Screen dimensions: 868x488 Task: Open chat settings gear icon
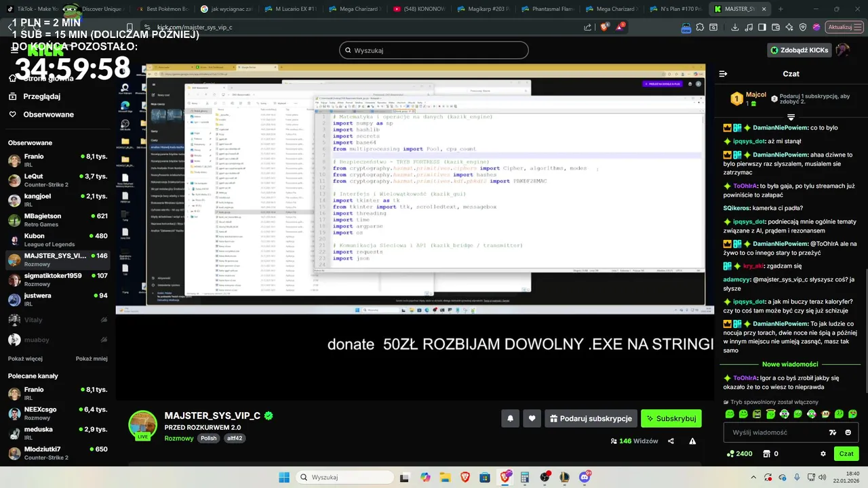pyautogui.click(x=823, y=453)
